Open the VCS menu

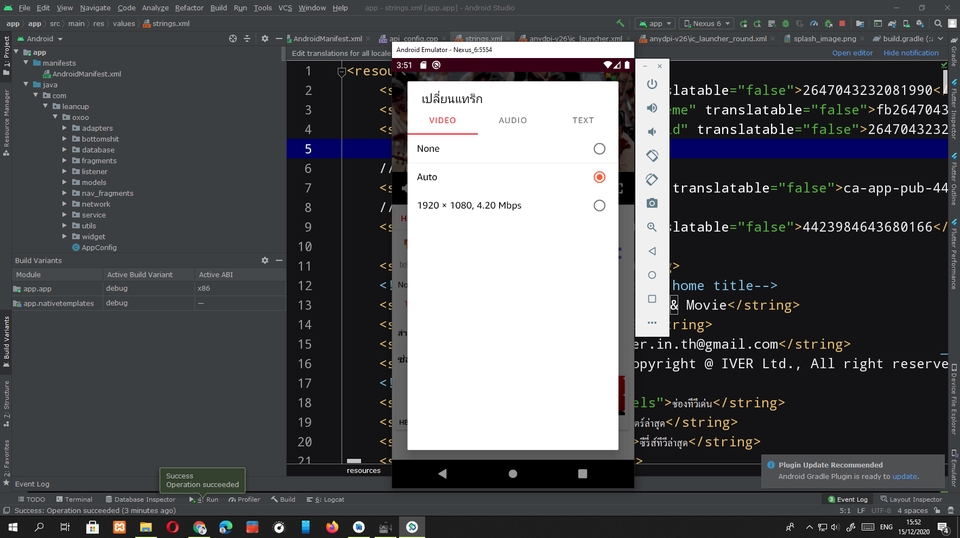(x=285, y=8)
